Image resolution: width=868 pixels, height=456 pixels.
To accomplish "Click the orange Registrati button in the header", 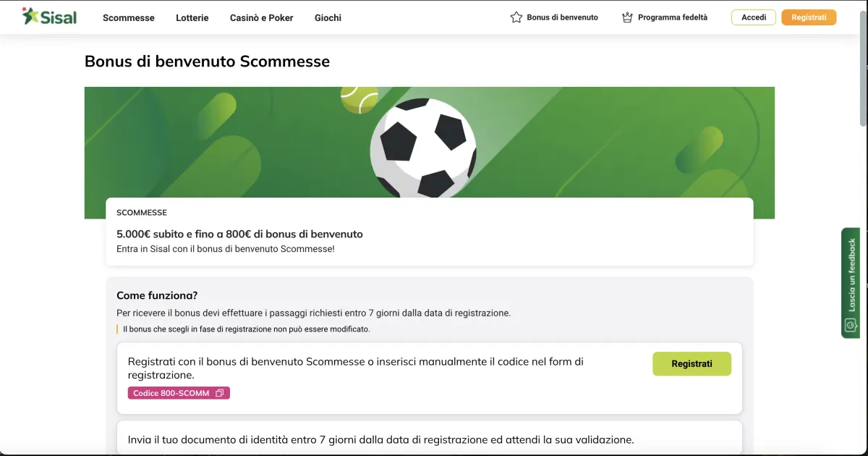I will click(809, 17).
